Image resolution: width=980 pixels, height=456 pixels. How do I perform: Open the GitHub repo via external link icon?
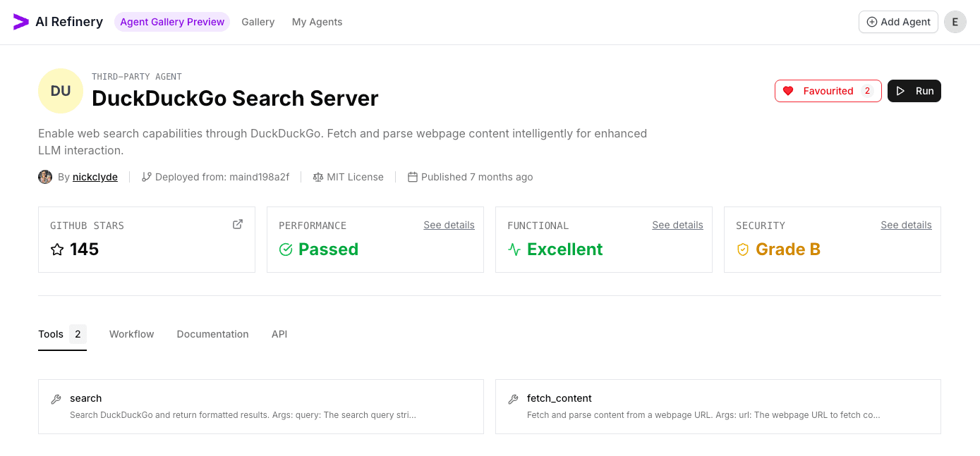click(x=237, y=223)
